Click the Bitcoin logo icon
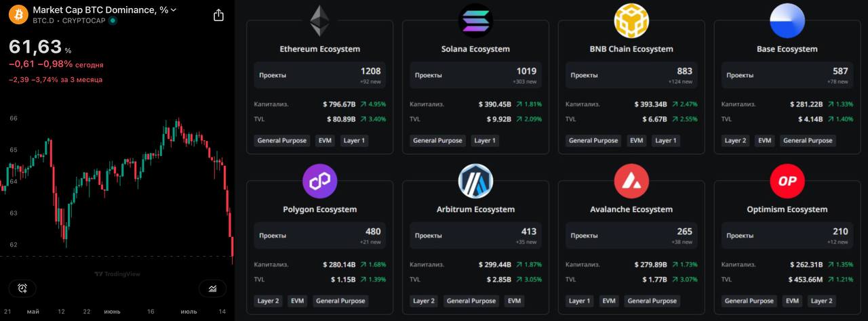The width and height of the screenshot is (868, 321). pos(18,14)
